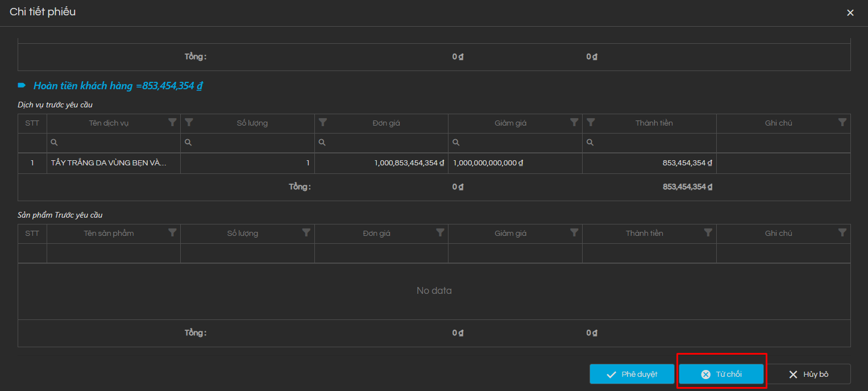This screenshot has width=868, height=391.
Task: Select the TẨY TRẮNG DA VÙNG BẸN service row
Action: (108, 163)
